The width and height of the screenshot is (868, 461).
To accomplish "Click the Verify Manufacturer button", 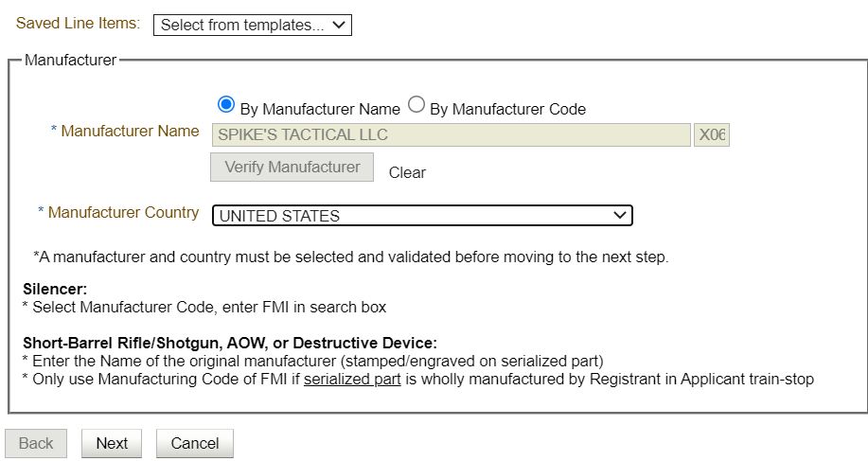I will (x=292, y=168).
